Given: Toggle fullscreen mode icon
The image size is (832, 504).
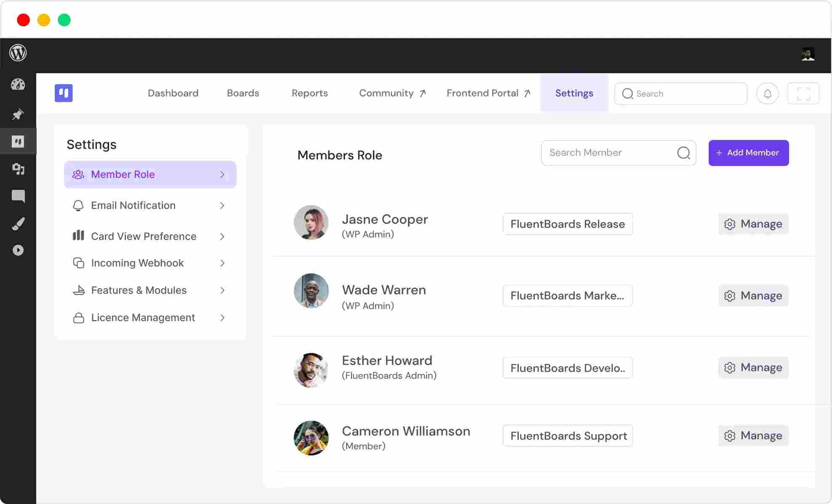Looking at the screenshot, I should click(x=803, y=93).
